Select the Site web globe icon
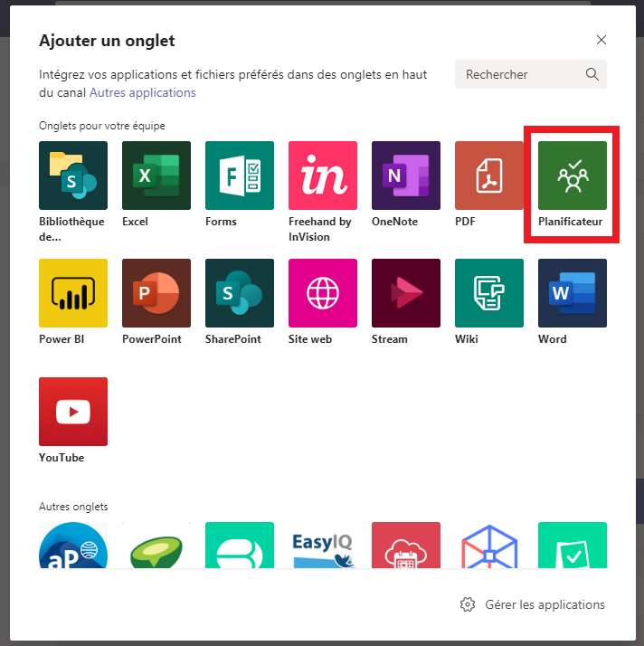The height and width of the screenshot is (646, 644). pos(323,293)
